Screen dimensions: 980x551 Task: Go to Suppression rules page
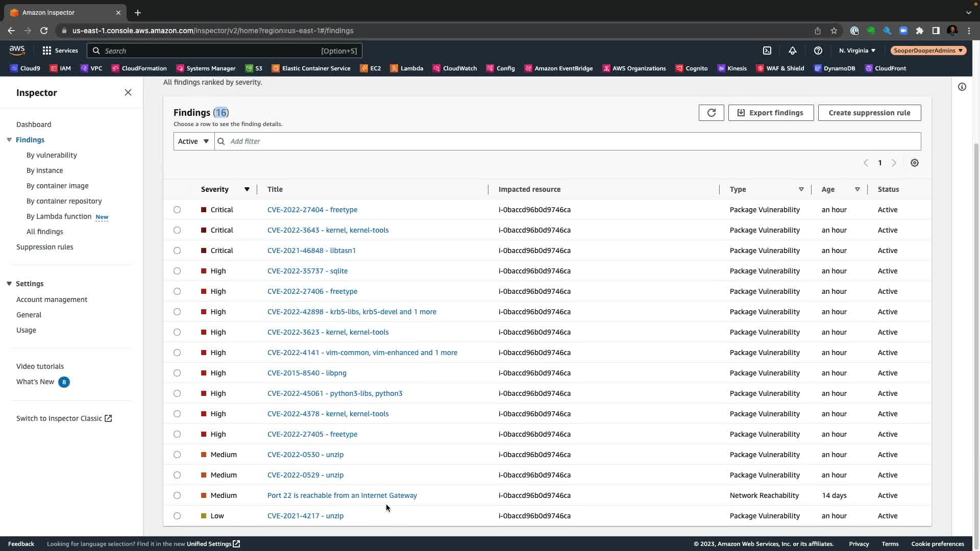coord(45,247)
